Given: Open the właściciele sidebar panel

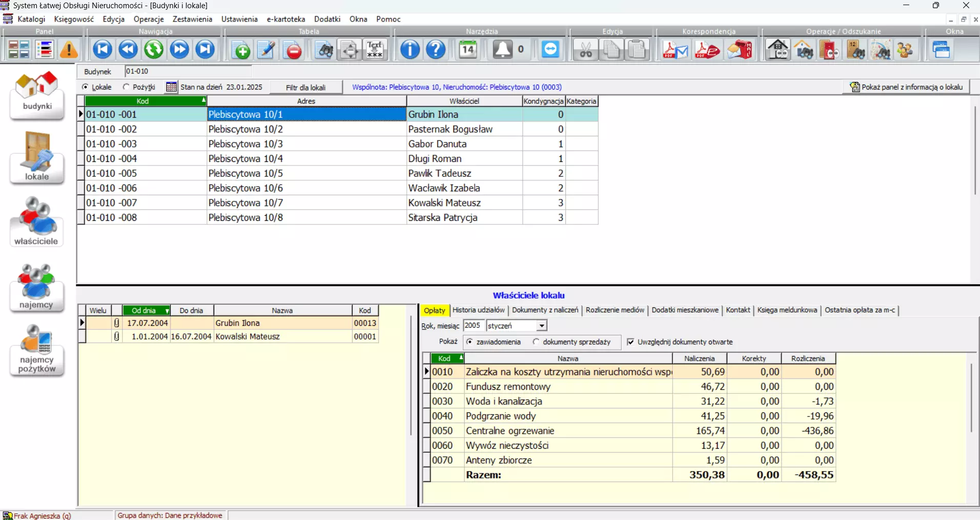Looking at the screenshot, I should [37, 221].
